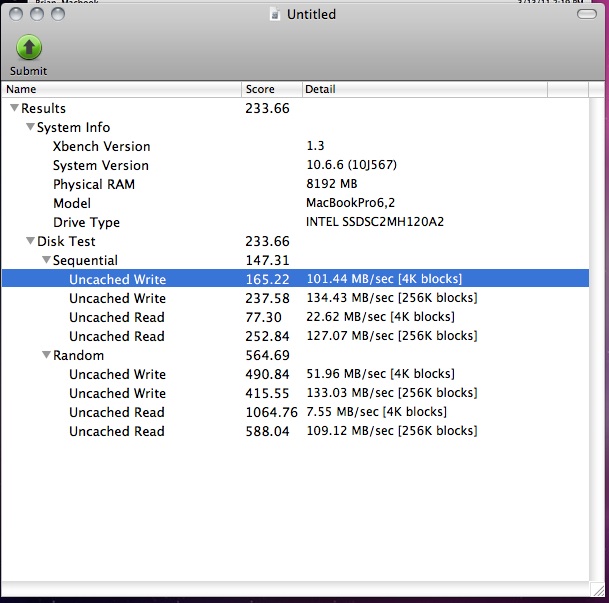Select Uncached Read row scoring 588.04
The width and height of the screenshot is (609, 603).
pos(295,431)
